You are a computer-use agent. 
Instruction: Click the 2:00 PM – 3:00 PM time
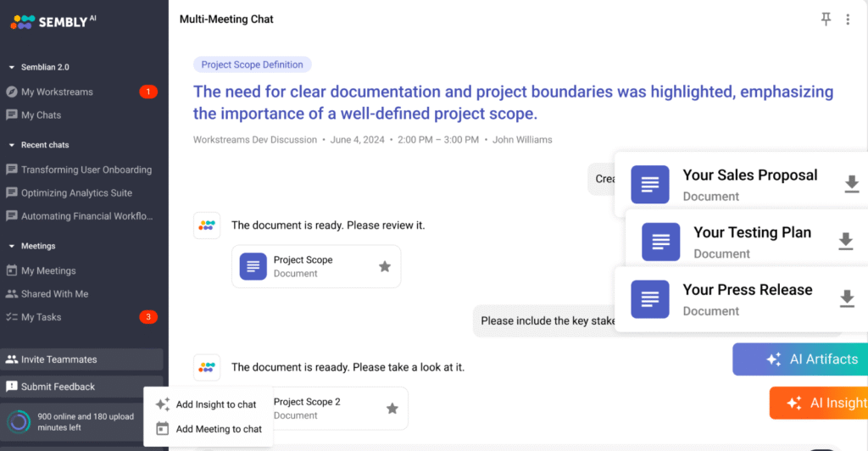click(x=438, y=140)
